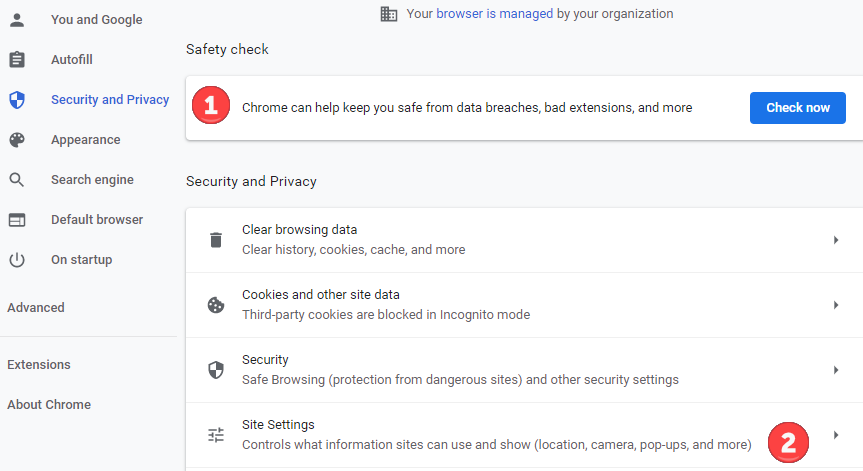Open Extensions from the sidebar
The height and width of the screenshot is (471, 863).
(39, 364)
